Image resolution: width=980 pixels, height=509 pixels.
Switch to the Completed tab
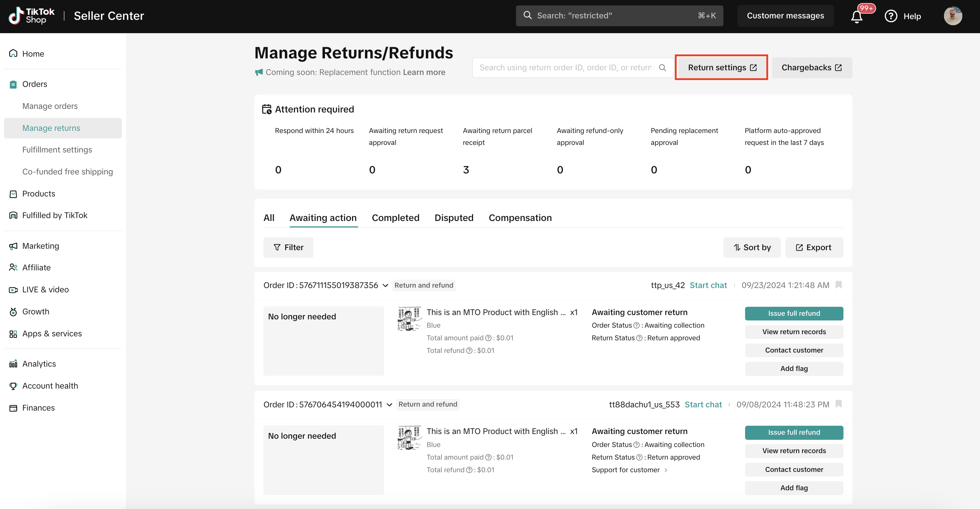(395, 218)
